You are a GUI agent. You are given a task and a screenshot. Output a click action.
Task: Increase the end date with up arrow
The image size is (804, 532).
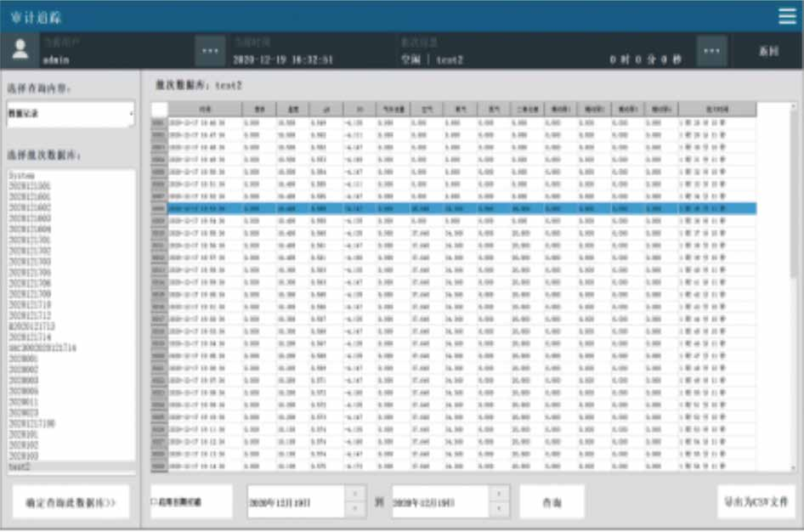click(x=499, y=493)
